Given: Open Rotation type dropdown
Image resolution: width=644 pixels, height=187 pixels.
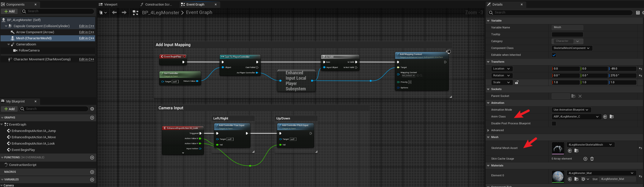Looking at the screenshot, I should click(502, 76).
